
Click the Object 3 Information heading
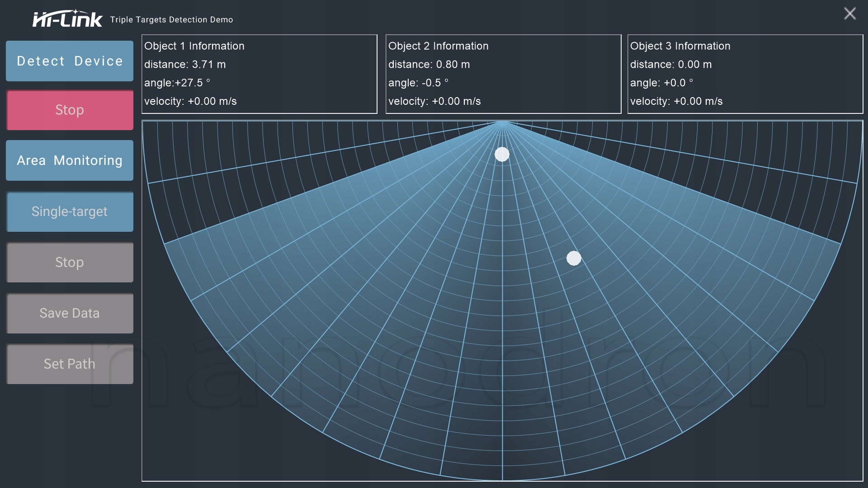(x=680, y=46)
